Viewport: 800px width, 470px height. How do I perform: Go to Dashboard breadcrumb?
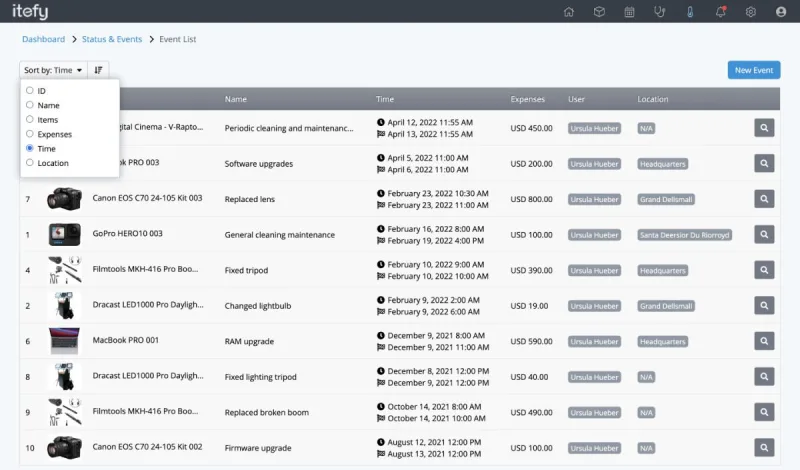[43, 39]
